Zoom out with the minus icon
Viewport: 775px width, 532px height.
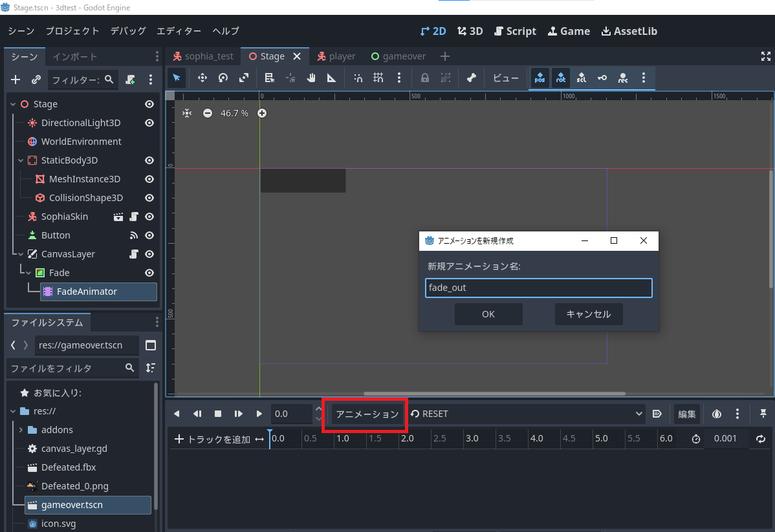(x=208, y=113)
